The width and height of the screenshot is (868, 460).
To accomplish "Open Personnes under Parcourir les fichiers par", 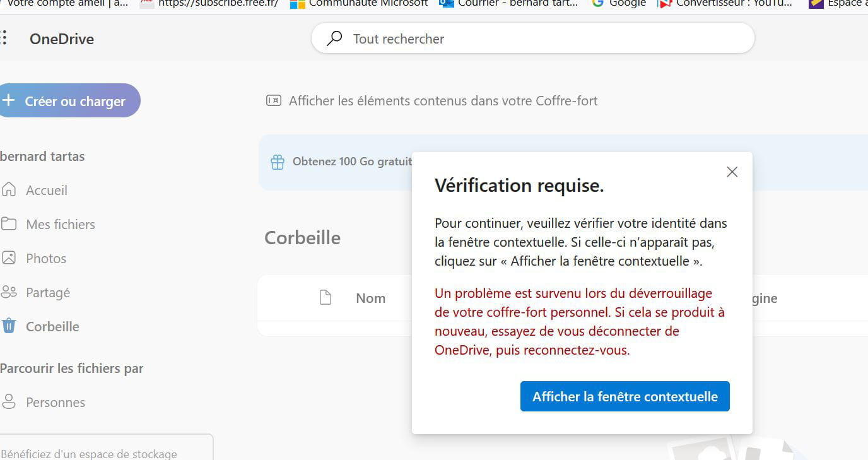I will 56,402.
